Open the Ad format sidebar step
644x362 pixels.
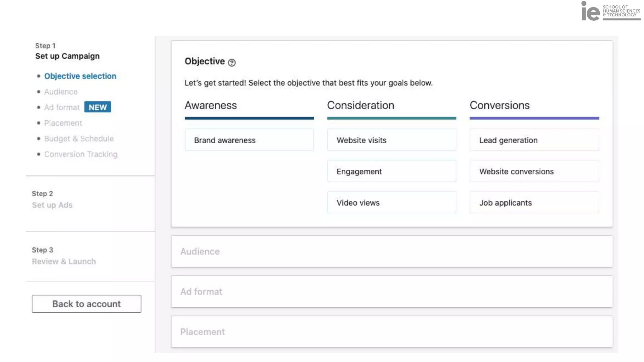tap(62, 107)
